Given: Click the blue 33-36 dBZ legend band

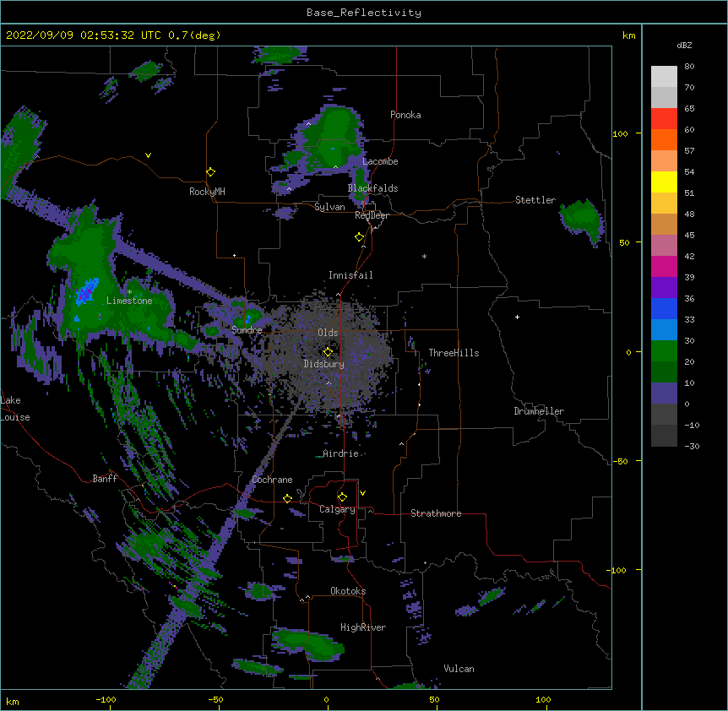Looking at the screenshot, I should (x=664, y=308).
